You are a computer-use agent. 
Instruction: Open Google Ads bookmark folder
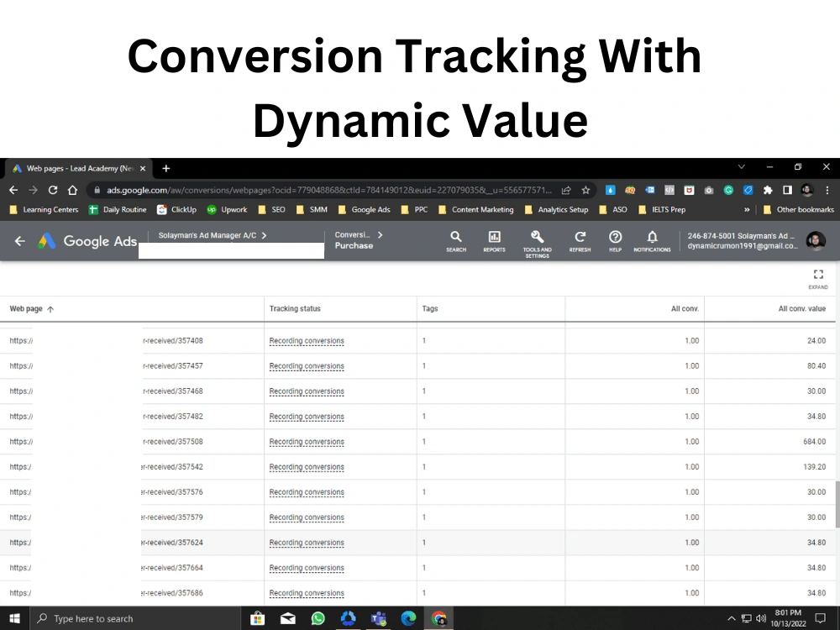tap(365, 209)
